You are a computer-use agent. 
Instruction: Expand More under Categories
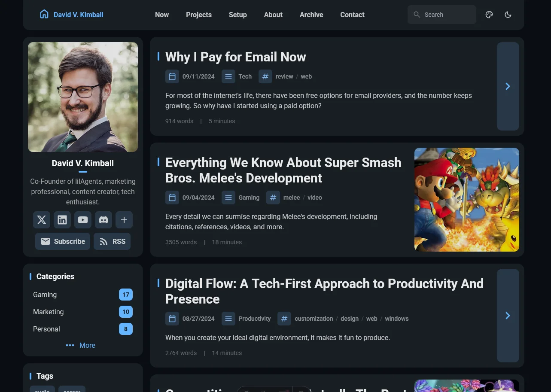(80, 345)
